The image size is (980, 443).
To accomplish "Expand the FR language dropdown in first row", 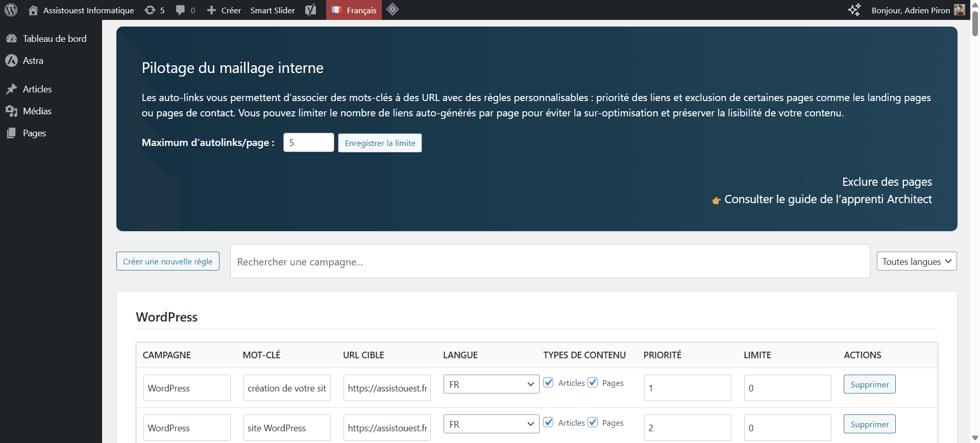I will (x=491, y=384).
